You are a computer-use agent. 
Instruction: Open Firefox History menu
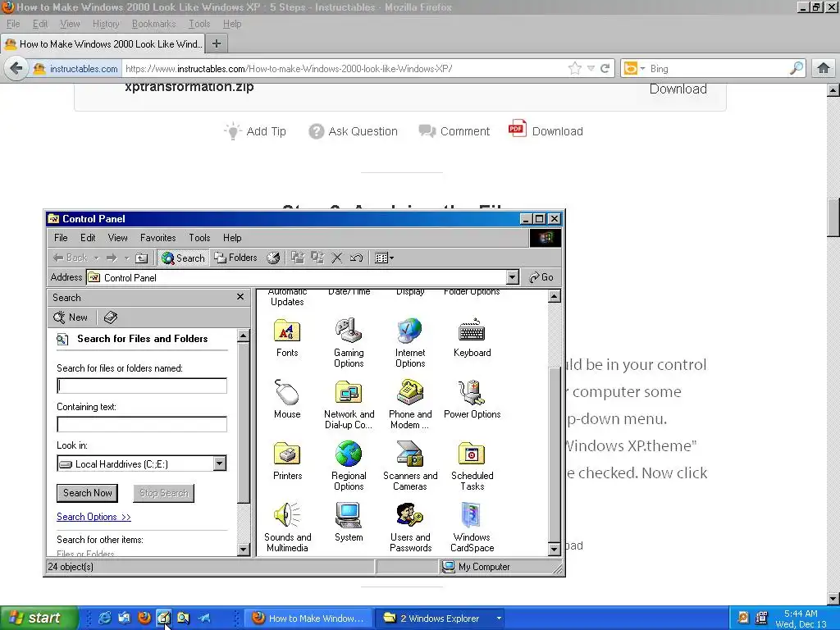coord(106,24)
